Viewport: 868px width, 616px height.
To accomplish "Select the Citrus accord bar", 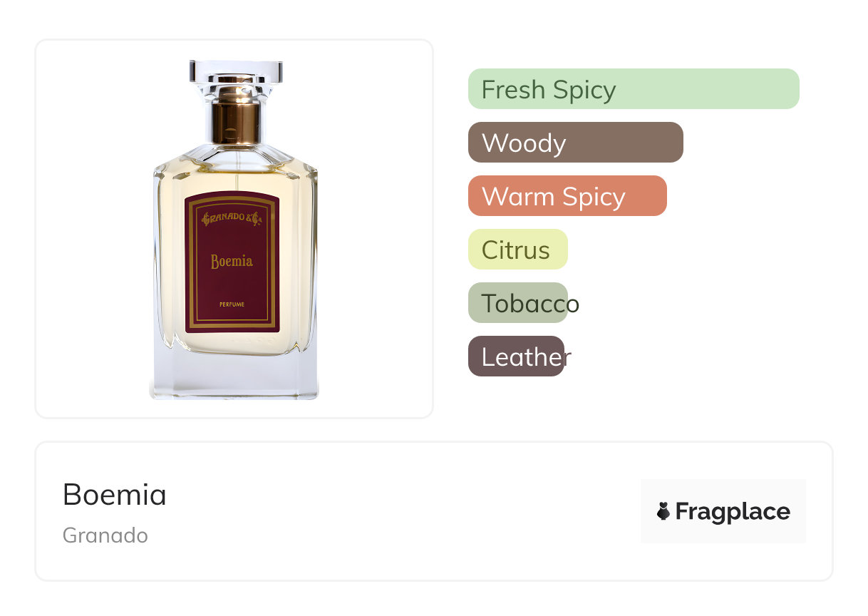I will click(518, 250).
